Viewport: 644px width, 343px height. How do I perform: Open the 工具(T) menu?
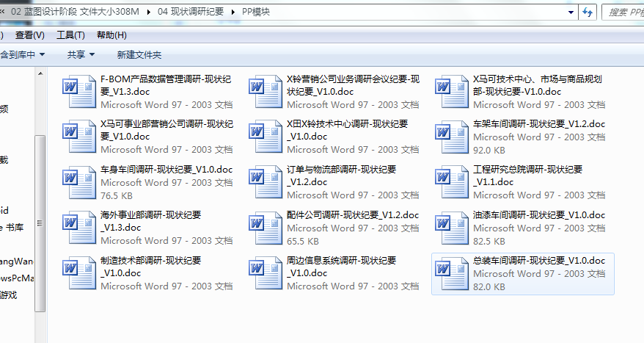(x=70, y=35)
